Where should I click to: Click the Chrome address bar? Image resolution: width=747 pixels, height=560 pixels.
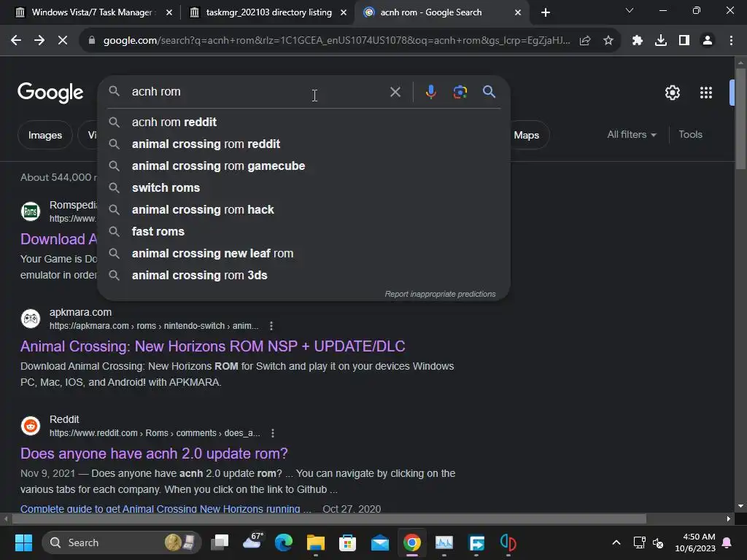(336, 41)
